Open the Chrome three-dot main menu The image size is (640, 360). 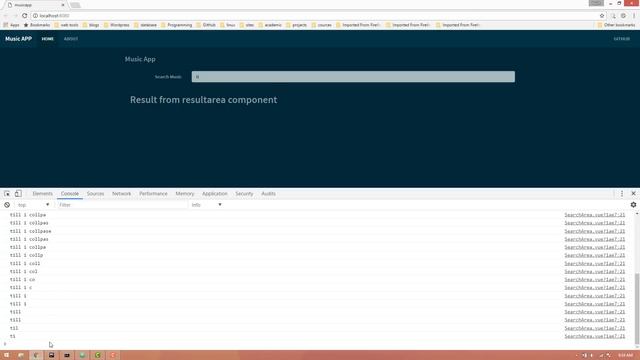click(634, 16)
